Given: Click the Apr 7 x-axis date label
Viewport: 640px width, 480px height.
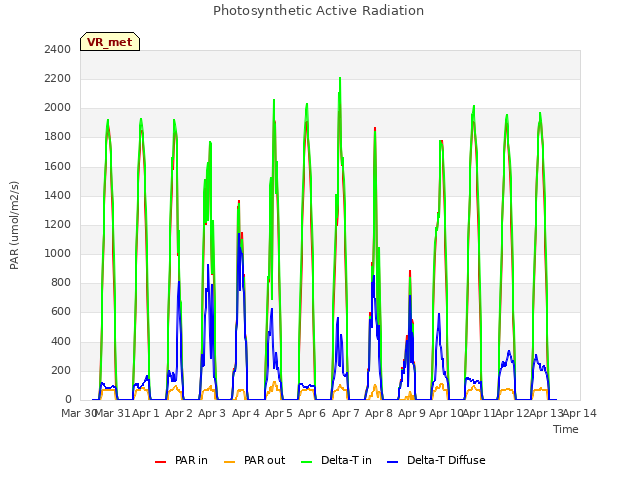Looking at the screenshot, I should click(x=346, y=413).
